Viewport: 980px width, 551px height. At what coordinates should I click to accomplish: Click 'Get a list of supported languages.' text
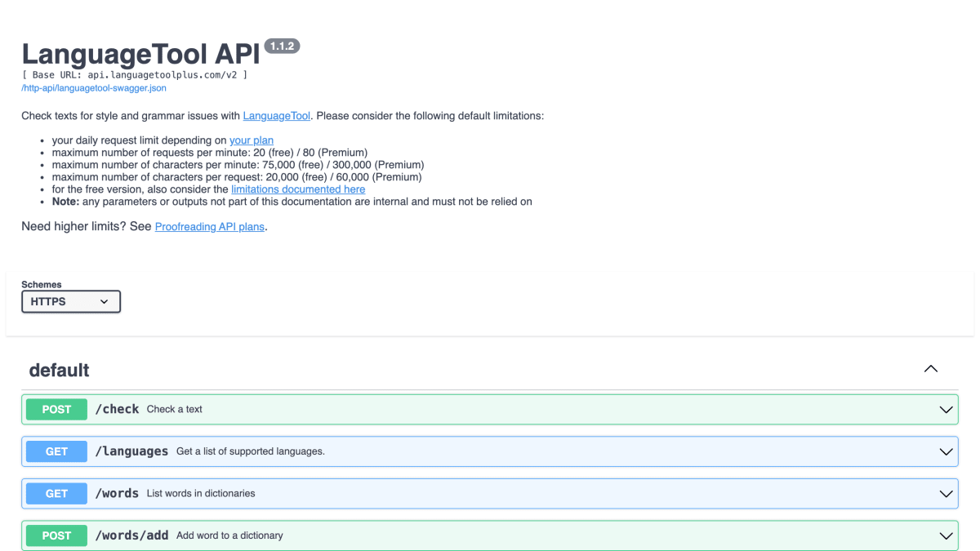(x=251, y=451)
